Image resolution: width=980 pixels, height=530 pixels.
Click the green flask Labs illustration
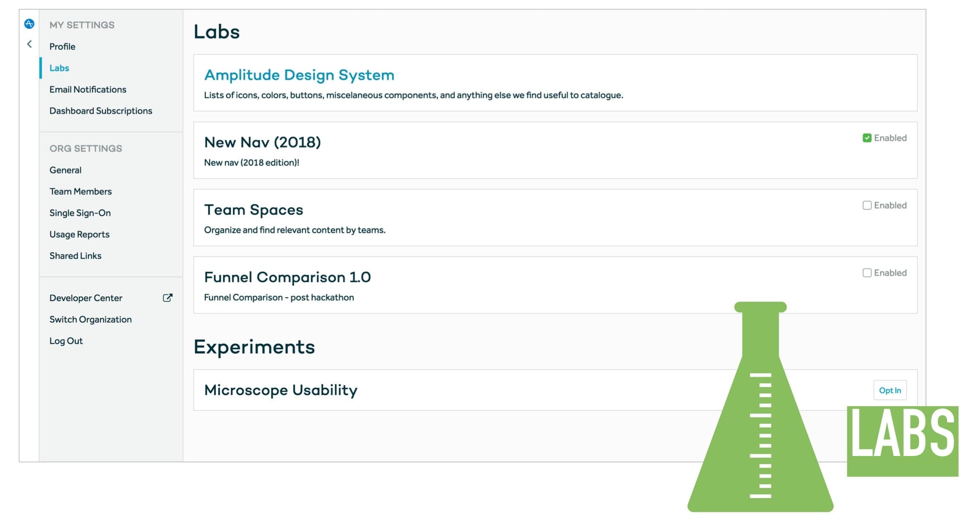[760, 425]
